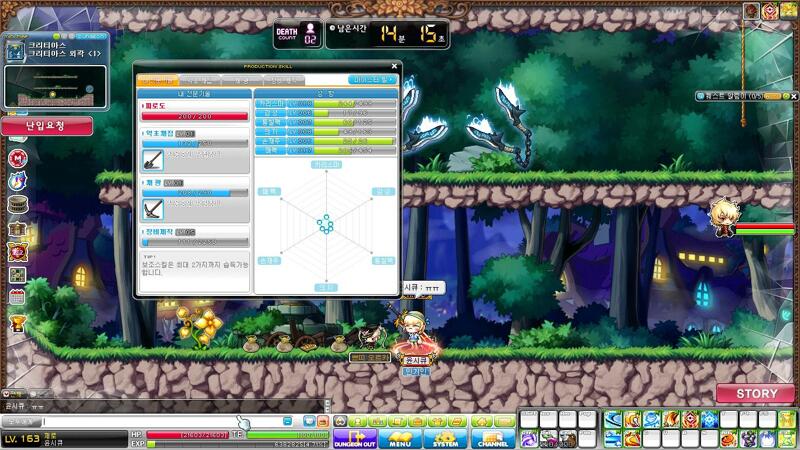Click the blonde boss character on right
The height and width of the screenshot is (450, 800).
724,218
